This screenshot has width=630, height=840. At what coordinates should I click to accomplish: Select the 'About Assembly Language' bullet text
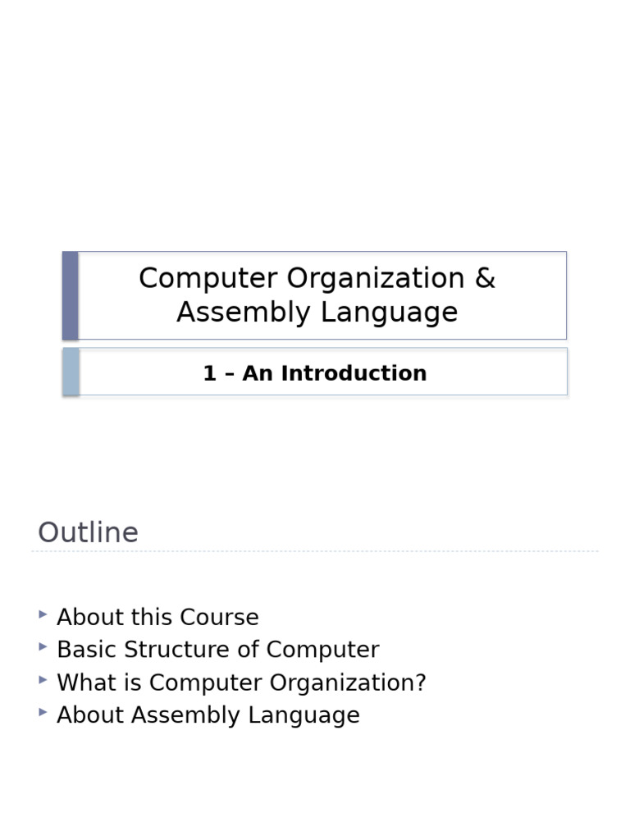[208, 715]
